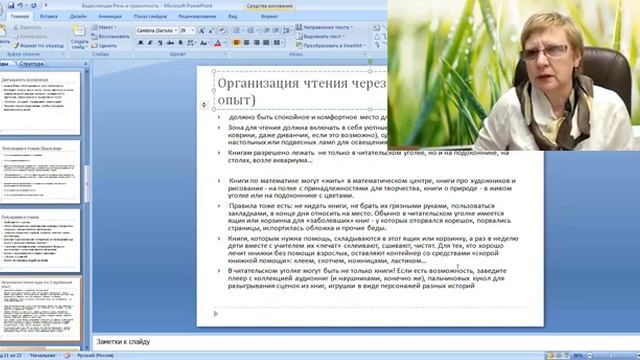Open the font name combo box

click(x=157, y=31)
